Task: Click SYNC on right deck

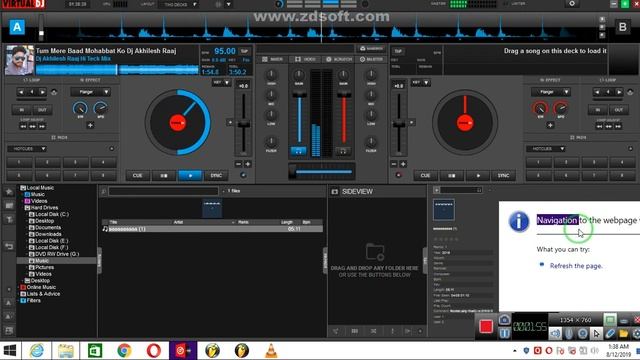Action: click(503, 176)
